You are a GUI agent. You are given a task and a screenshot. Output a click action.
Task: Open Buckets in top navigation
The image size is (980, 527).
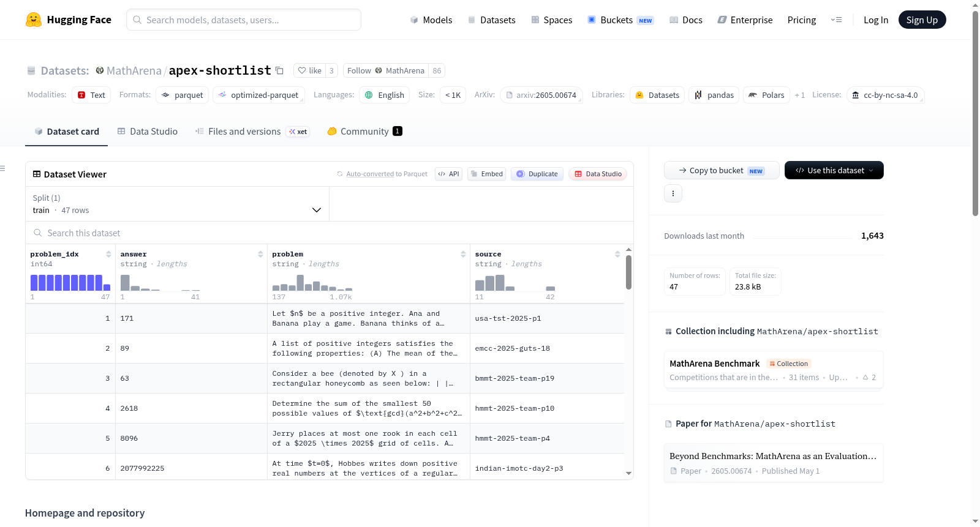[x=620, y=20]
